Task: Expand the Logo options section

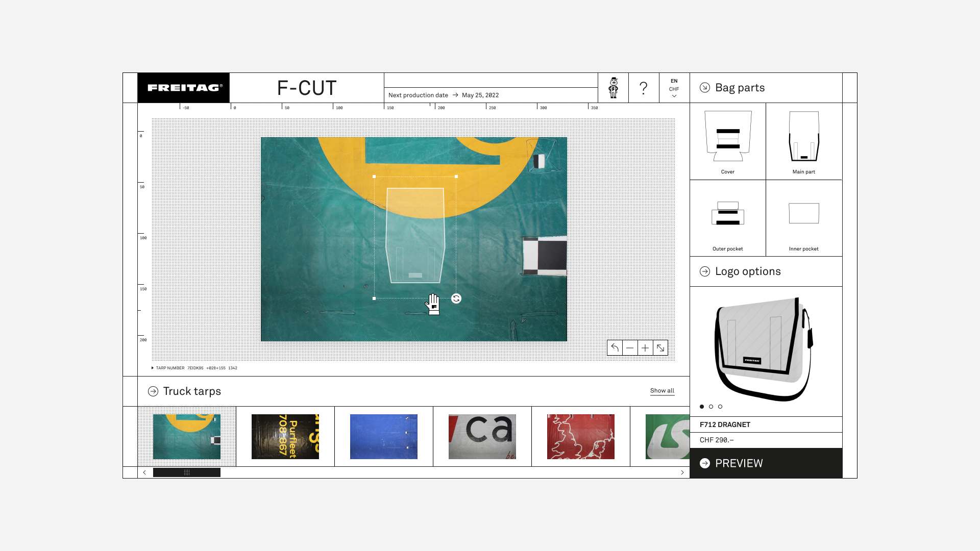Action: [x=705, y=271]
